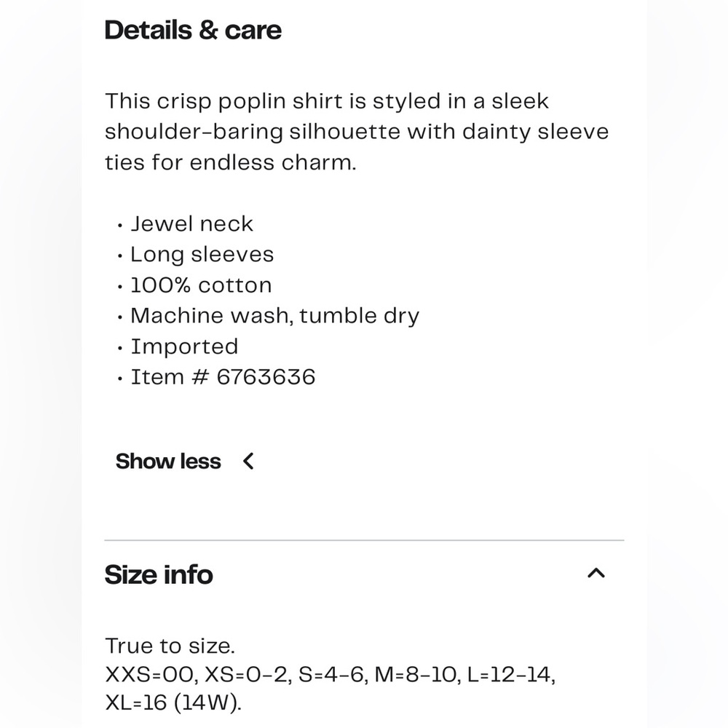
Task: Click the Size info heading
Action: coord(159,574)
